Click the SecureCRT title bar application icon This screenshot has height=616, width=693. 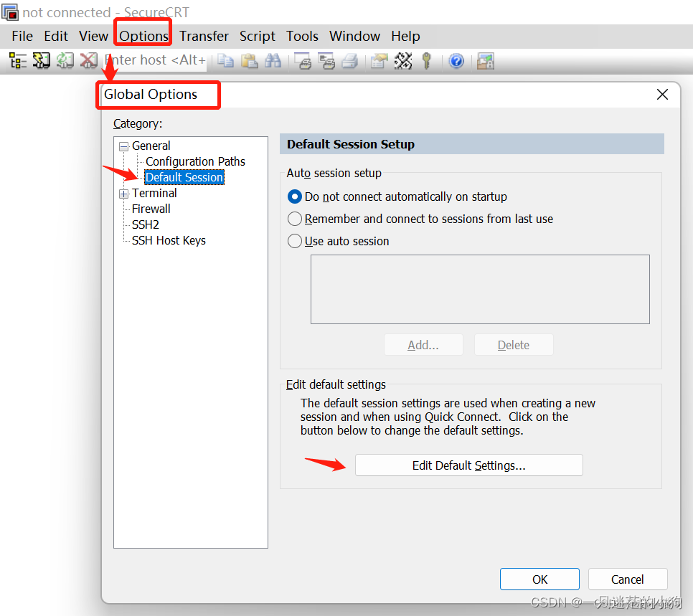(10, 12)
